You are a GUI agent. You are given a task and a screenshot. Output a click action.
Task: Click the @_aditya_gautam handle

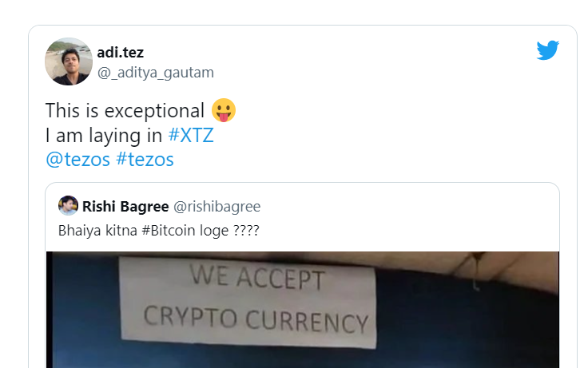coord(156,73)
